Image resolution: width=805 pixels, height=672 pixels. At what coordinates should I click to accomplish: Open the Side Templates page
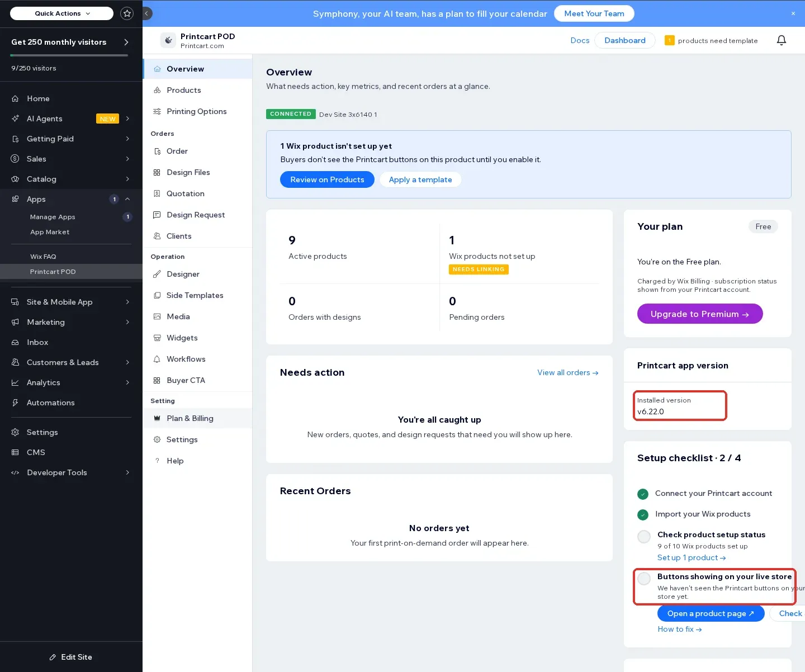[197, 295]
